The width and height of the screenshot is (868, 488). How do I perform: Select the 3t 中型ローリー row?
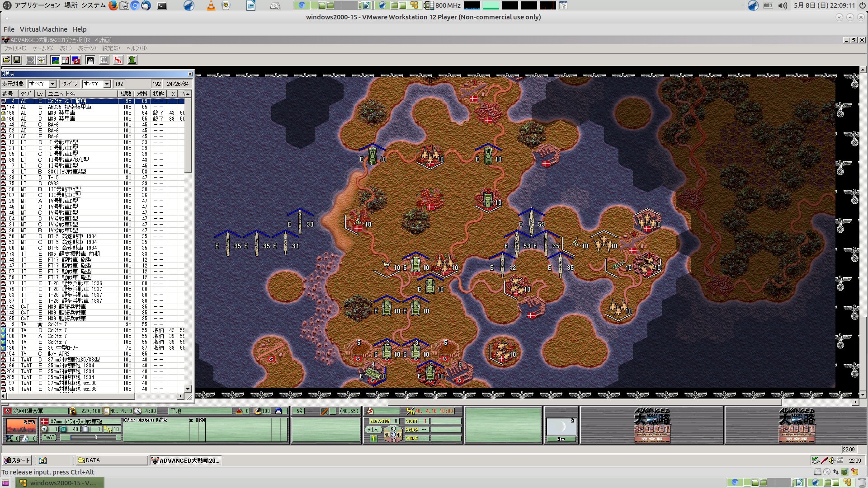point(93,348)
